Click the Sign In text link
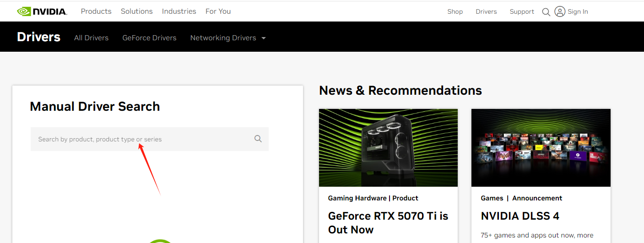The width and height of the screenshot is (644, 243). [578, 11]
